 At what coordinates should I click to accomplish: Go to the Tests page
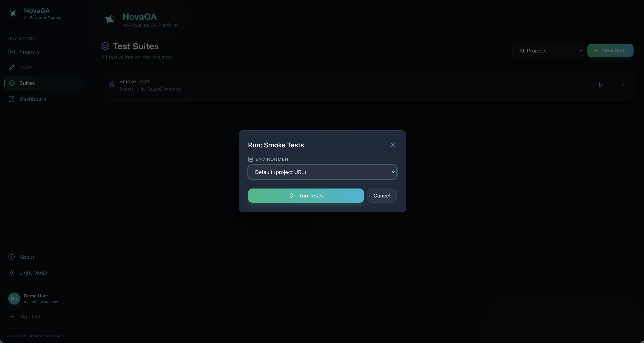26,67
